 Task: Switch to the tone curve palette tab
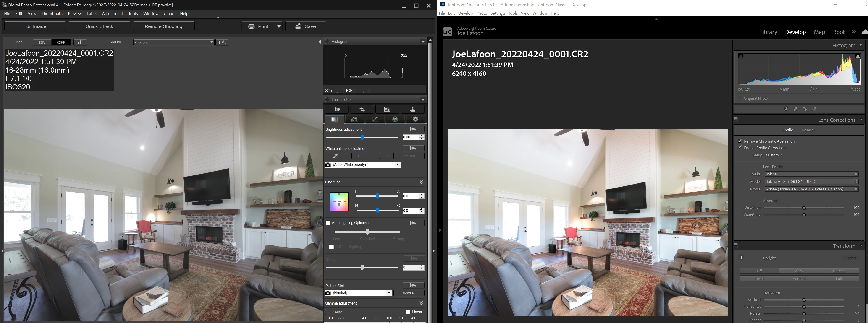(375, 119)
